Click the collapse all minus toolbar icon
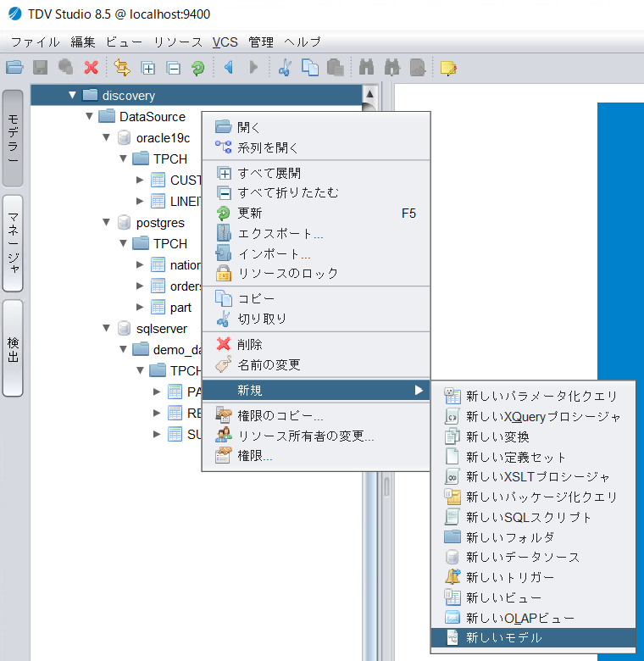 [173, 68]
